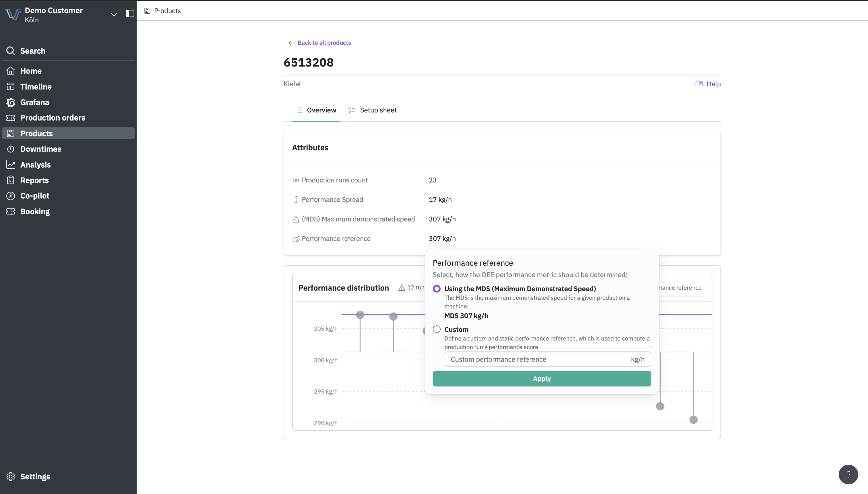The height and width of the screenshot is (494, 868).
Task: Open the 12 runs warning link
Action: (x=416, y=288)
